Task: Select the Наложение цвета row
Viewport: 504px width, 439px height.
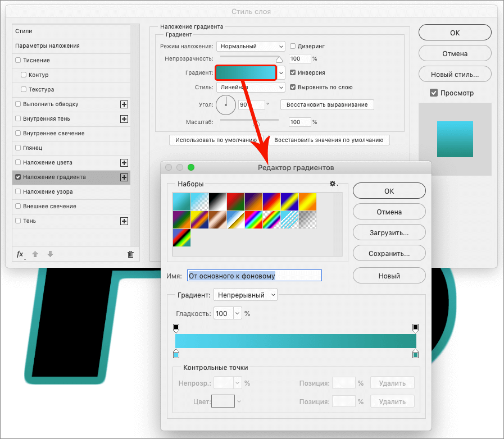Action: 71,162
